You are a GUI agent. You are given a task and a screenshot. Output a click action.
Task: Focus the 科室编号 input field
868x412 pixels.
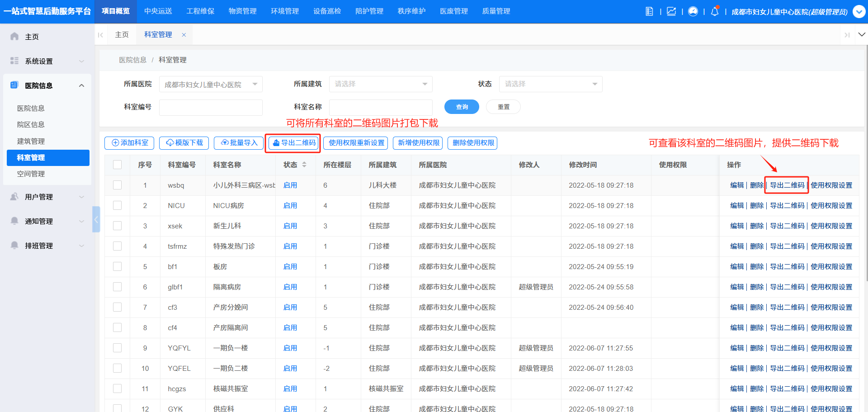click(x=211, y=107)
